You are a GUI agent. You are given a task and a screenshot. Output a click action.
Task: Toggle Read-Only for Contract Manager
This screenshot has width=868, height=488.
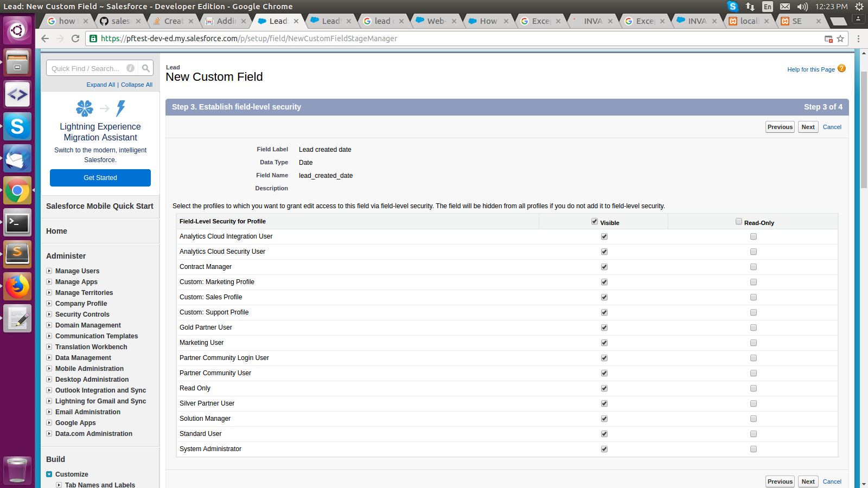pyautogui.click(x=754, y=267)
